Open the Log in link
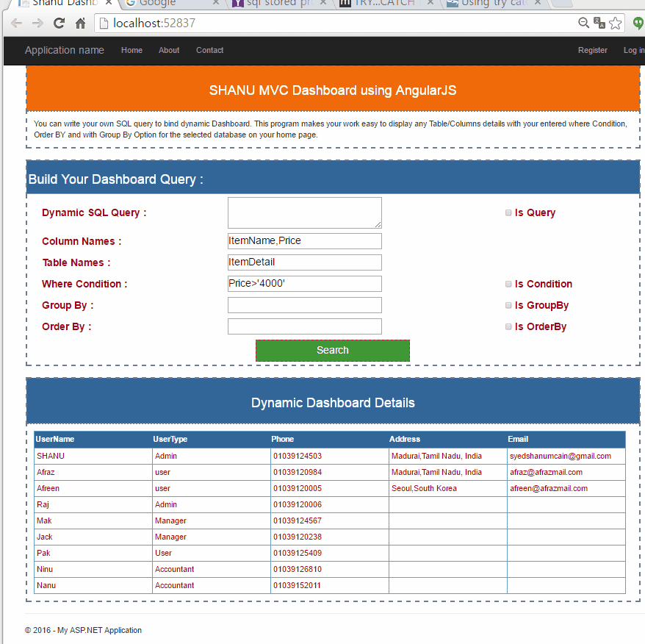 [x=634, y=50]
